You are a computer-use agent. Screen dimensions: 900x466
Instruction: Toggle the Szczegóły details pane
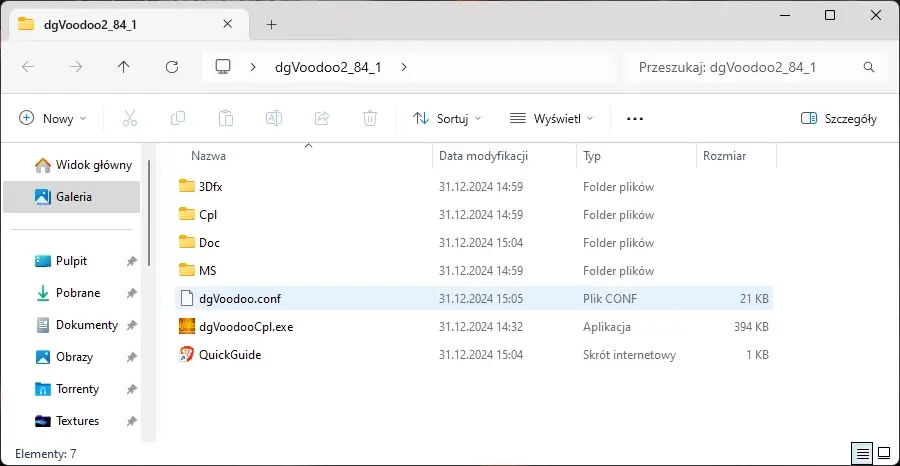coord(839,119)
